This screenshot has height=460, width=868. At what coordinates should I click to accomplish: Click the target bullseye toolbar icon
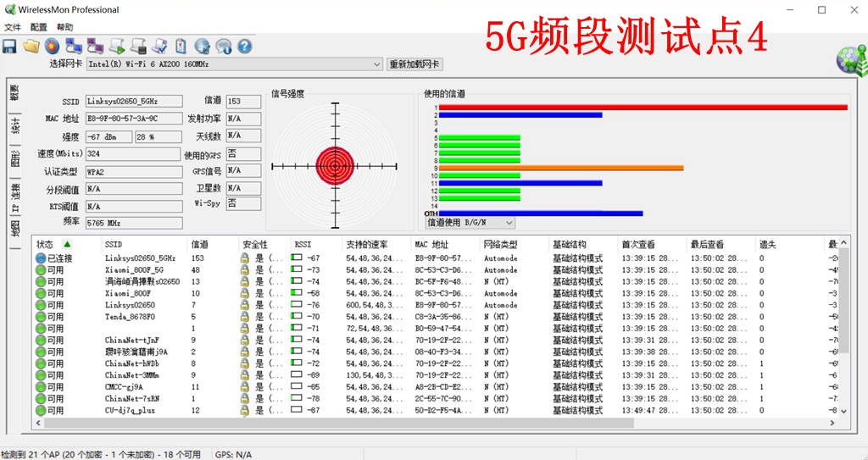pyautogui.click(x=52, y=46)
